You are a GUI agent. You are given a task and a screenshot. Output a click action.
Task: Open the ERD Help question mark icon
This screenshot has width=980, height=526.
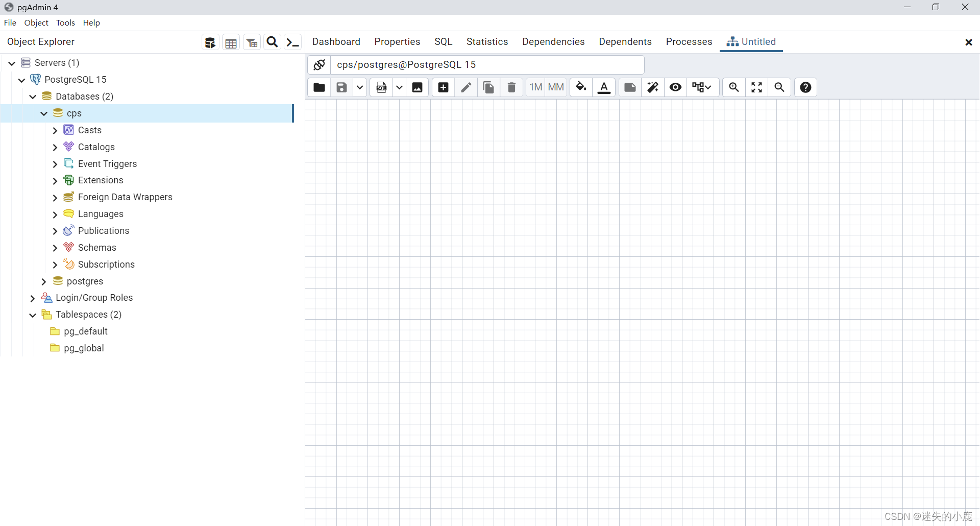(806, 87)
